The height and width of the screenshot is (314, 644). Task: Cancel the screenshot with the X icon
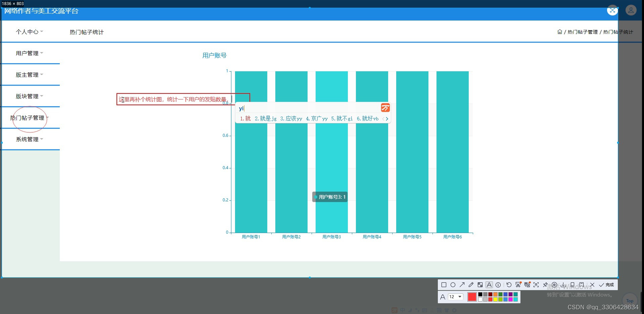point(592,285)
